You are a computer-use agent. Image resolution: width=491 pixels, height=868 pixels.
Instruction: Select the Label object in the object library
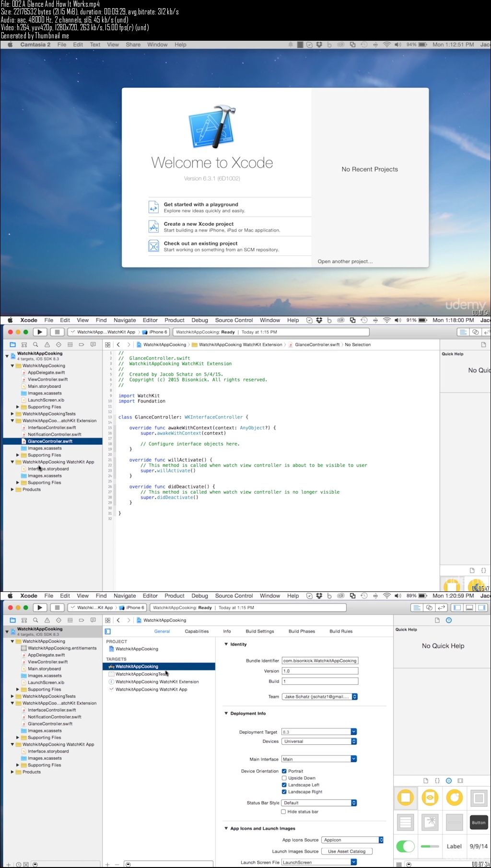pos(454,846)
